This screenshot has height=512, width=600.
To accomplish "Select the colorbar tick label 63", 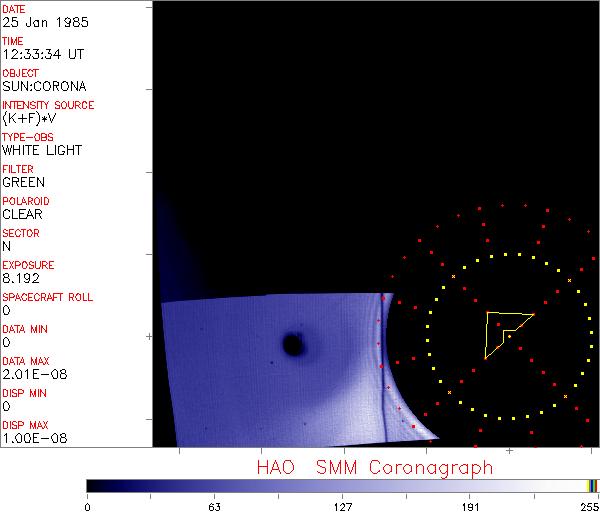I will 214,505.
